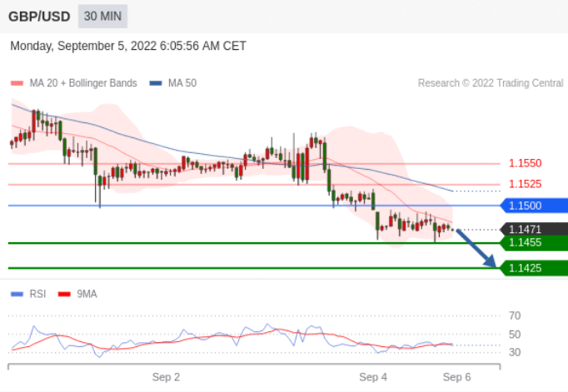The width and height of the screenshot is (568, 392).
Task: Click the date line 'Monday, September 5, 2022 6:05:56 AM CET'
Action: (128, 46)
